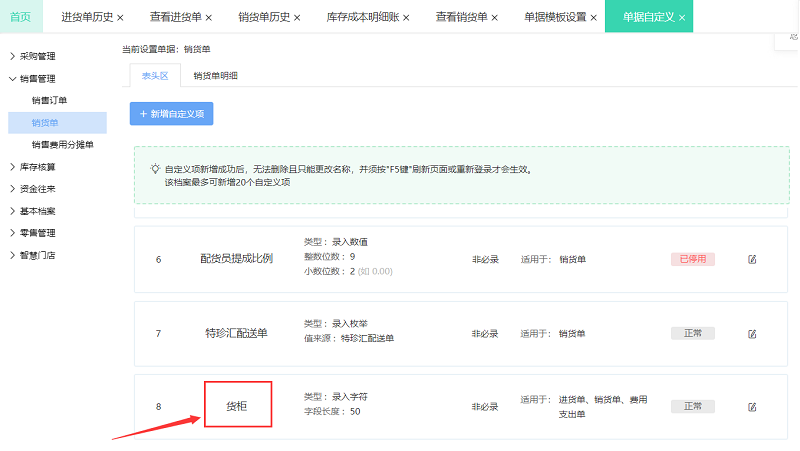This screenshot has height=451, width=800.
Task: Click edit icon for 货柜 row
Action: coord(752,407)
